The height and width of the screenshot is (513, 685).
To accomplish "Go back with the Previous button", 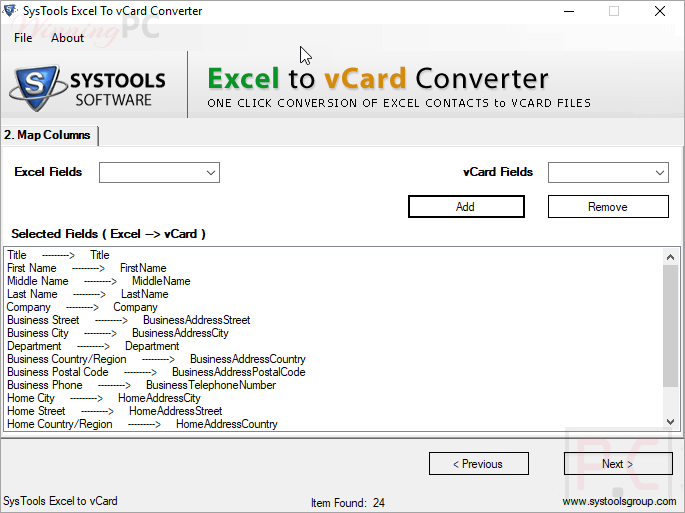I will pos(479,464).
